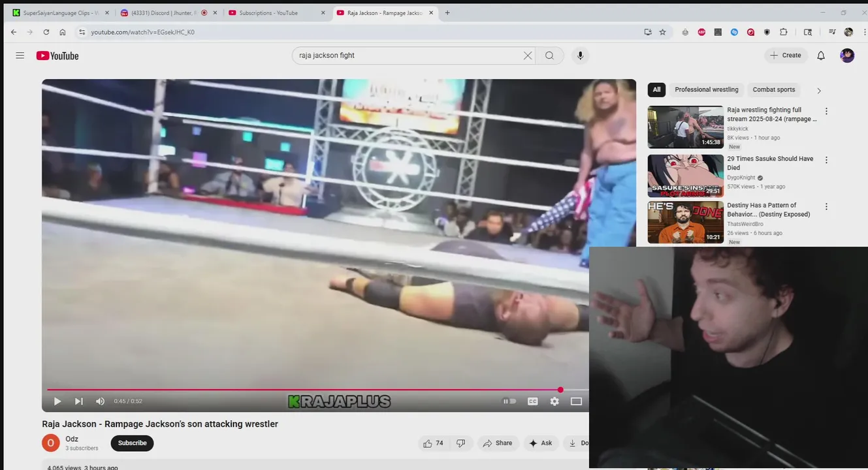
Task: Submit search with magnifier button
Action: [549, 55]
